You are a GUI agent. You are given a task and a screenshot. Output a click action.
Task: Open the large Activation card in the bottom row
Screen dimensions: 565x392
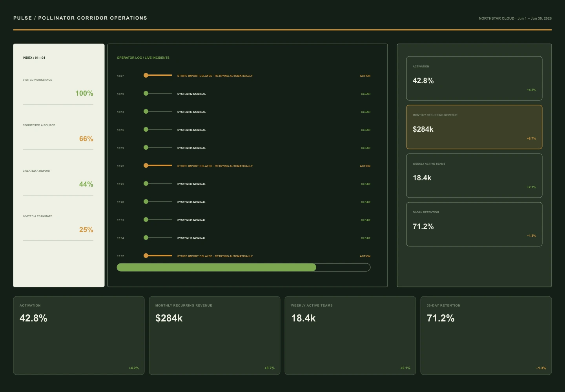(x=79, y=336)
